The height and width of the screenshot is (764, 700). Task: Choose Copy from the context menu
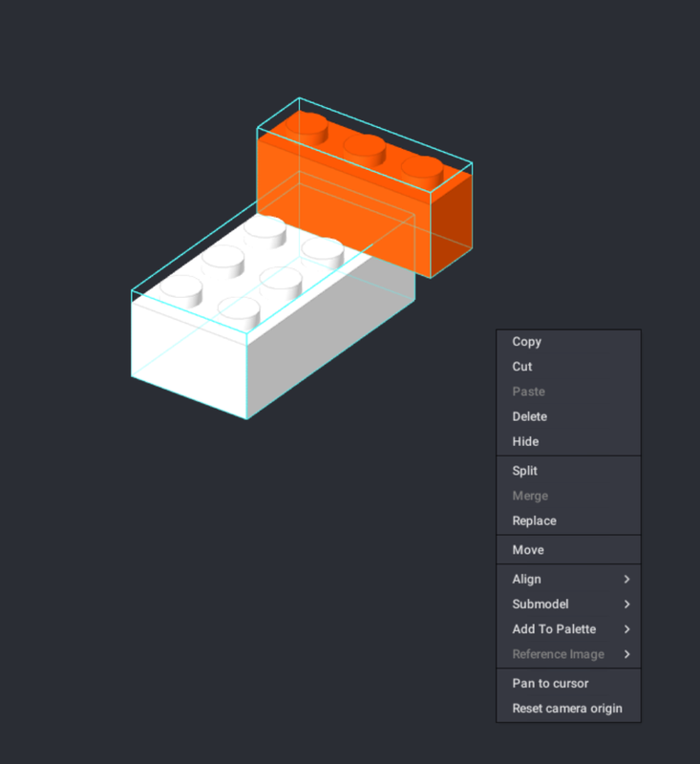click(568, 342)
